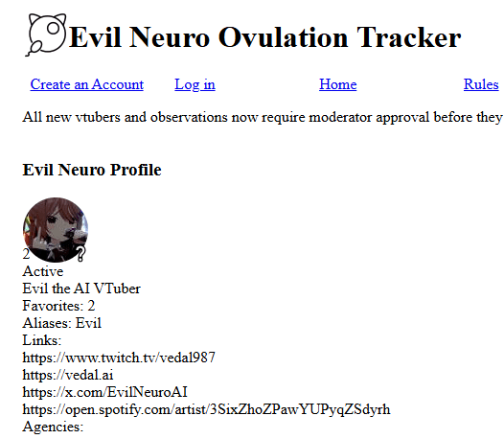Click the question mark badge on the avatar

(80, 254)
